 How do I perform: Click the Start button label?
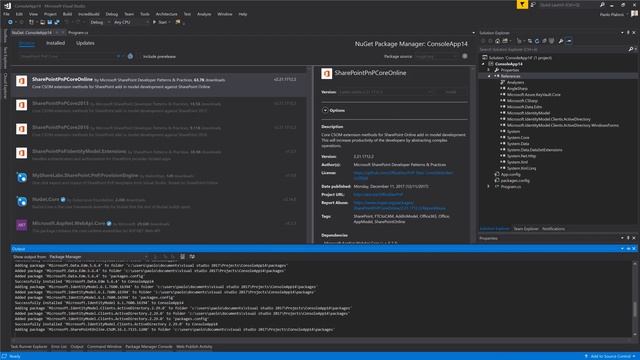pyautogui.click(x=162, y=22)
